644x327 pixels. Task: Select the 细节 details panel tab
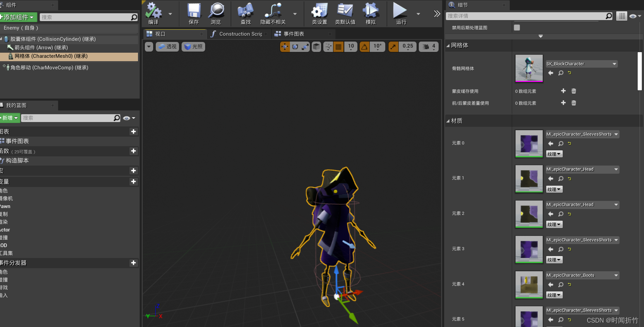coord(477,5)
